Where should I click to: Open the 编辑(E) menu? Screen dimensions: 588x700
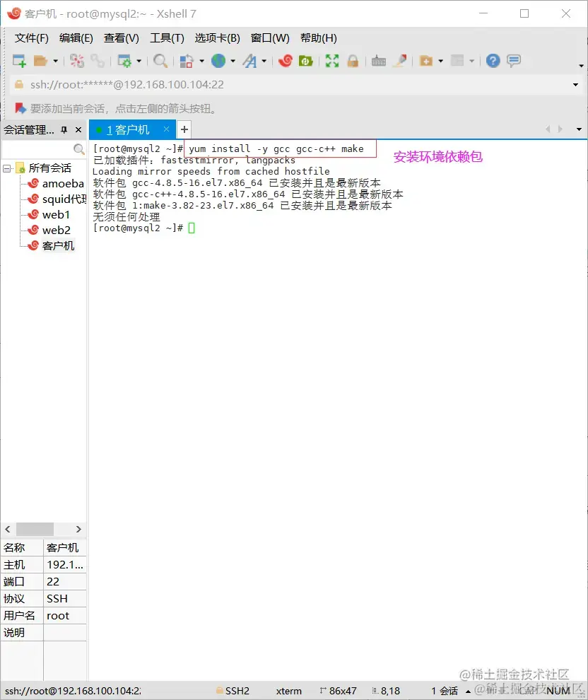(x=76, y=38)
